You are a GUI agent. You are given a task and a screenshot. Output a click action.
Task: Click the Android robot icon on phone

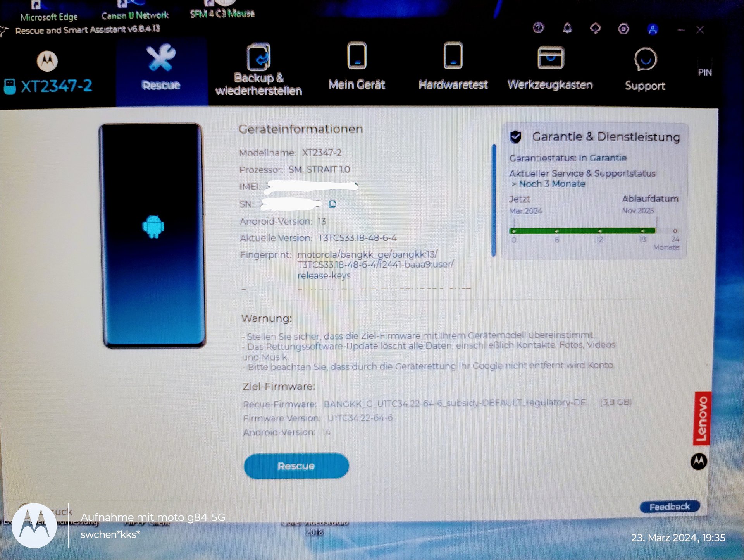pyautogui.click(x=153, y=227)
